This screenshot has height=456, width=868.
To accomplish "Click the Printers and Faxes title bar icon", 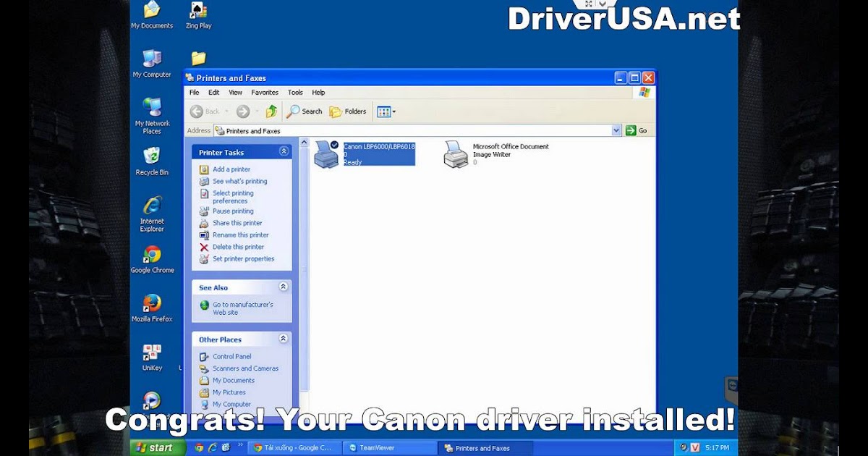I will coord(190,77).
